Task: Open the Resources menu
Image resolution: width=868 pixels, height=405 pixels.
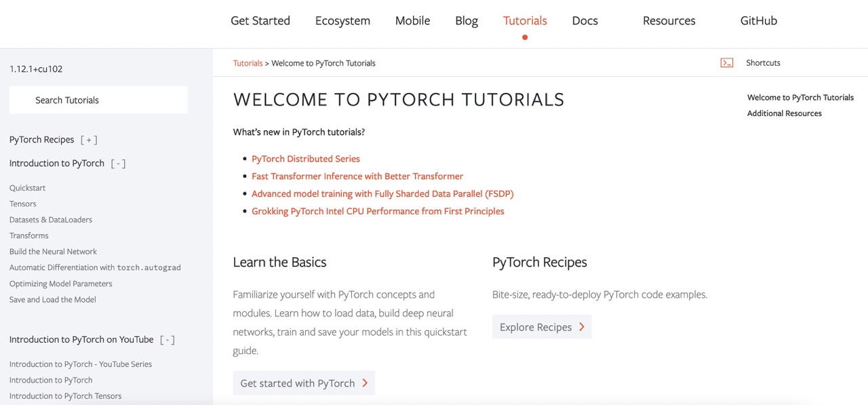Action: tap(669, 20)
